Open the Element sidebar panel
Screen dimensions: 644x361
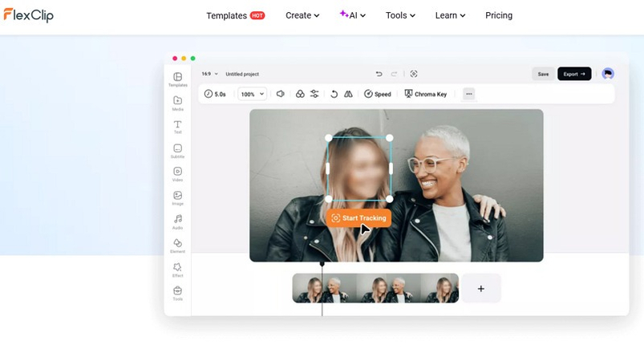pos(178,245)
